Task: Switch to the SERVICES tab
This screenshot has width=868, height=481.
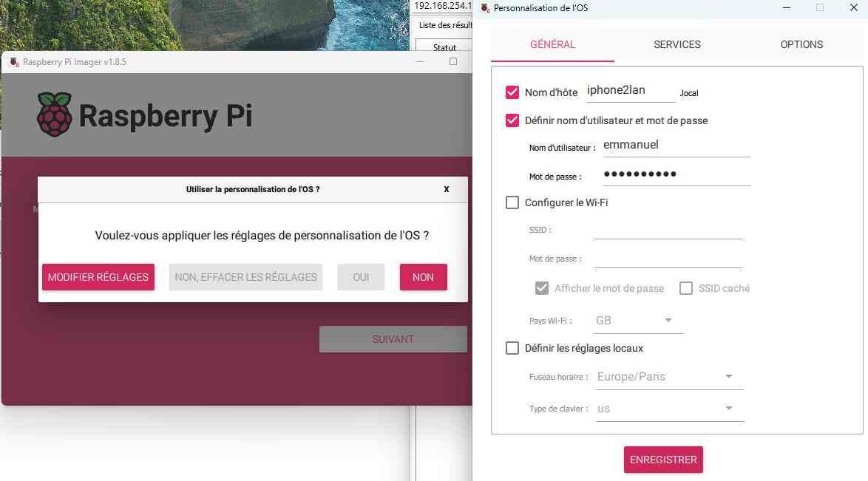Action: (x=677, y=44)
